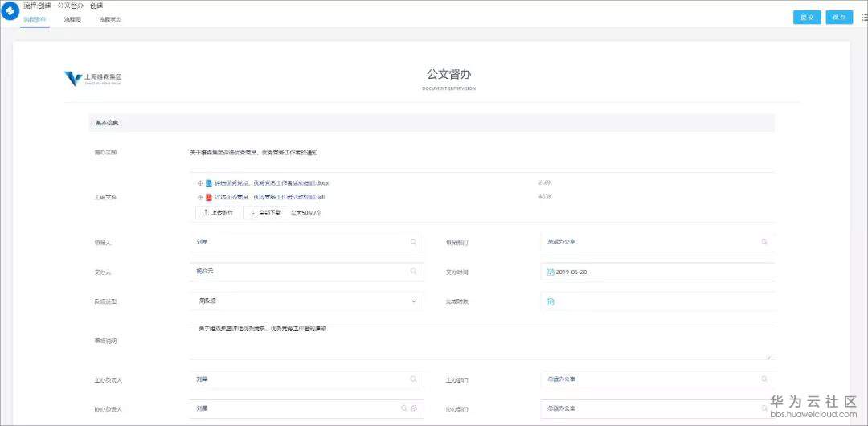
Task: Click the move handle beside pdf attachment
Action: tap(200, 197)
